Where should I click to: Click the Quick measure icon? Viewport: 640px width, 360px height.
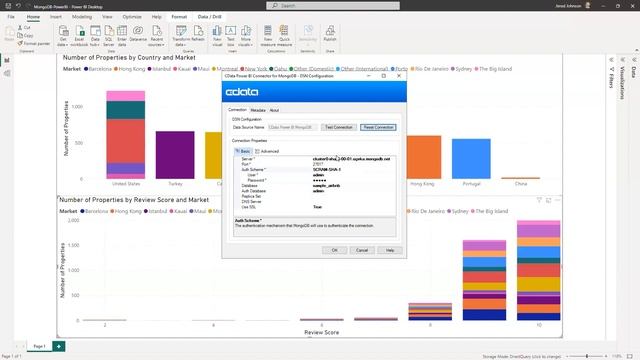pos(284,36)
